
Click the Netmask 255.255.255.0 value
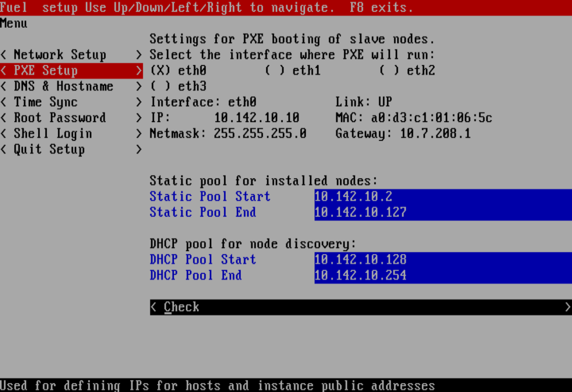260,133
